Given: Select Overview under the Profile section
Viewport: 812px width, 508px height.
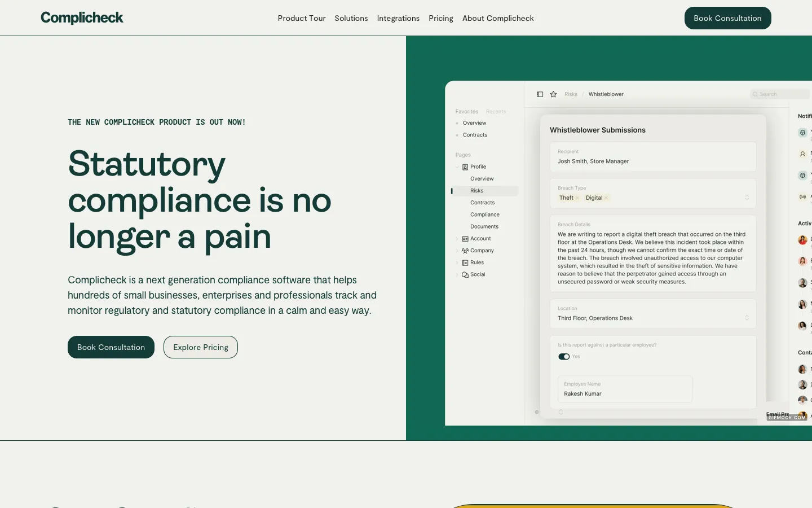Looking at the screenshot, I should coord(482,179).
